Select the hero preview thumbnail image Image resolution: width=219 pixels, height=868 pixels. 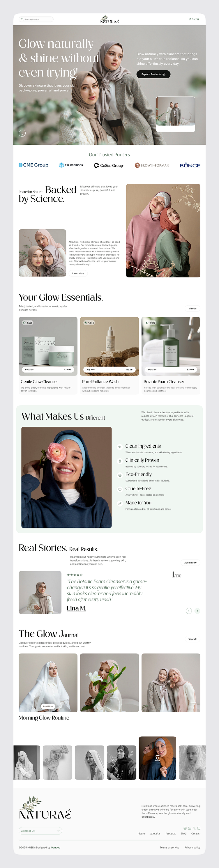(176, 111)
